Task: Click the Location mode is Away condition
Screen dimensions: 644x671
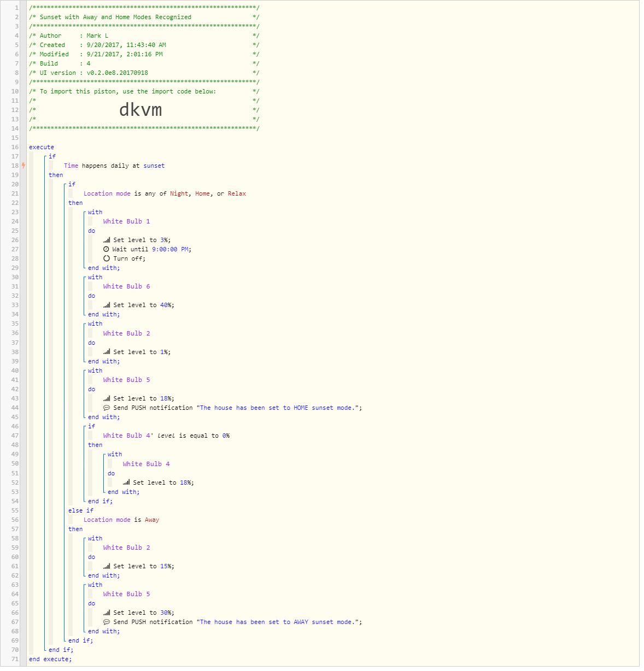Action: coord(121,520)
